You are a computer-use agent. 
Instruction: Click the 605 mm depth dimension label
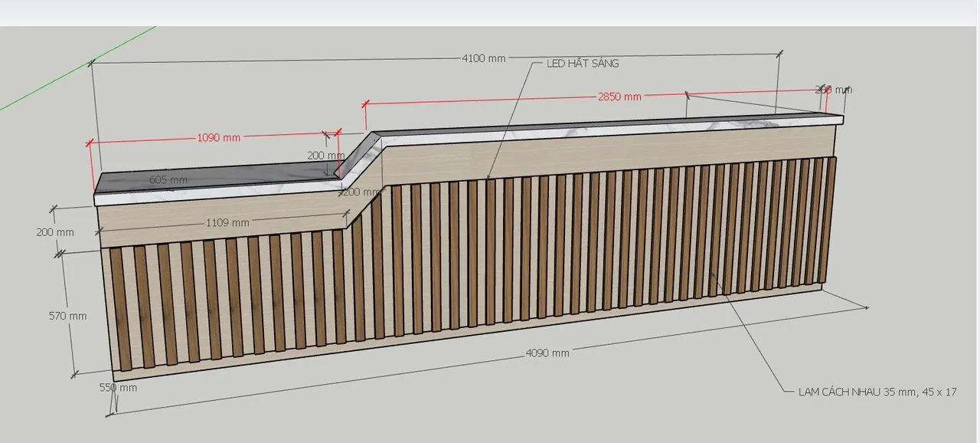pos(168,179)
